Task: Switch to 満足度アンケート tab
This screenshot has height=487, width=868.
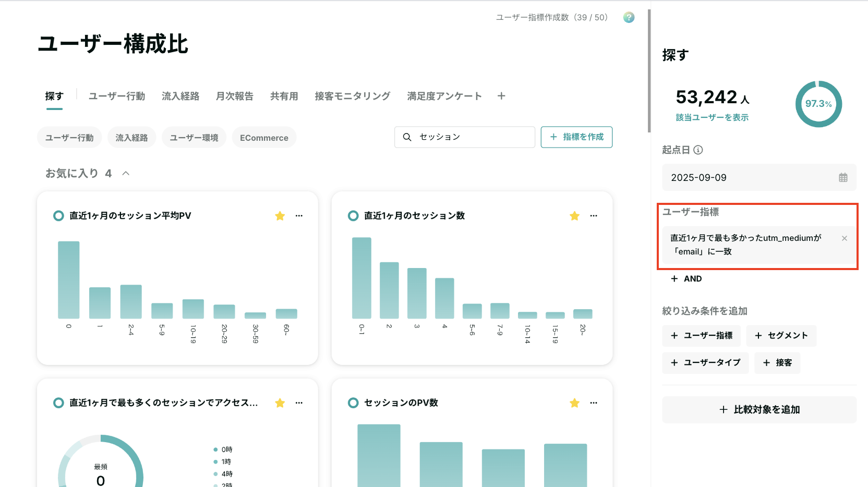Action: pos(444,96)
